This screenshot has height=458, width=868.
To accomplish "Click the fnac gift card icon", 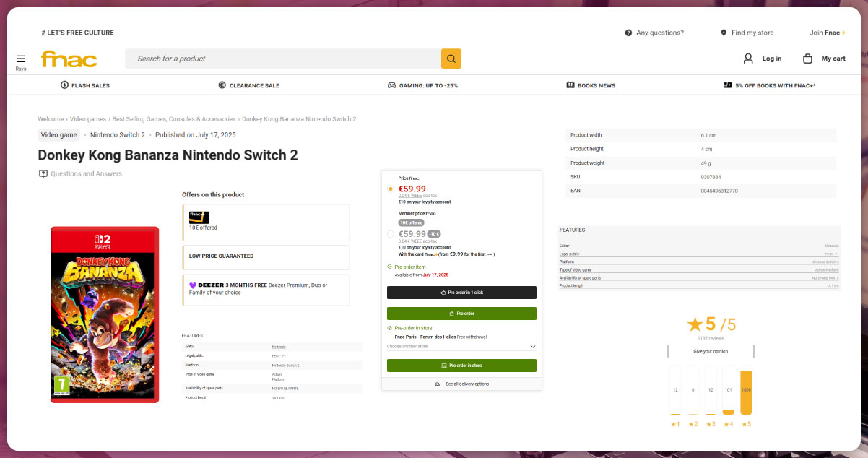I will click(x=199, y=217).
